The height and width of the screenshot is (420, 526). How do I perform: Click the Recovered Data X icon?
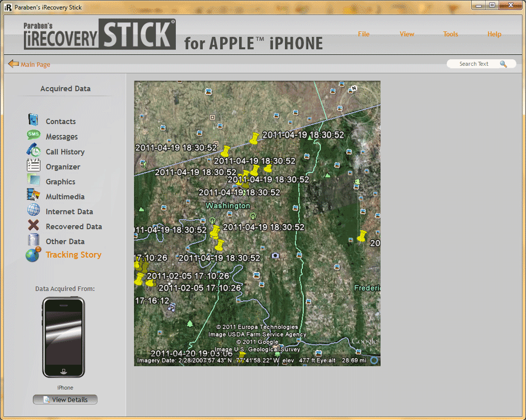click(33, 225)
